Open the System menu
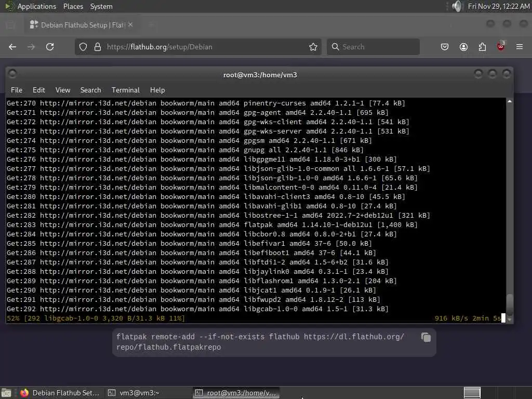 101,6
